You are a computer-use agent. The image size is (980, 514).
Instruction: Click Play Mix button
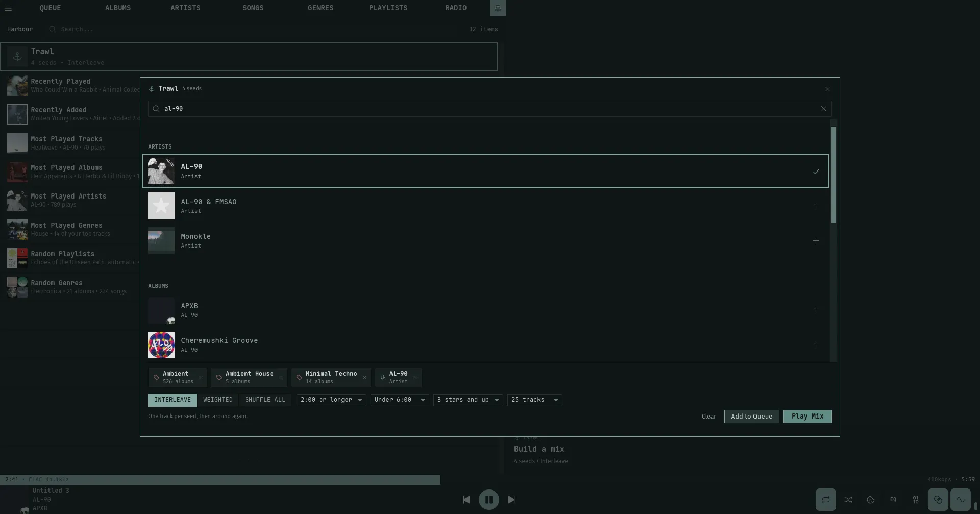(807, 417)
